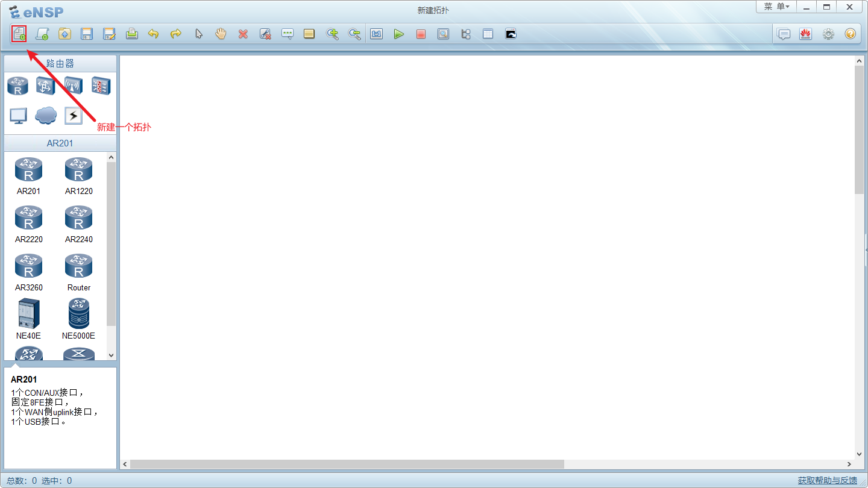
Task: Reset zoom to 1:1
Action: (x=377, y=34)
